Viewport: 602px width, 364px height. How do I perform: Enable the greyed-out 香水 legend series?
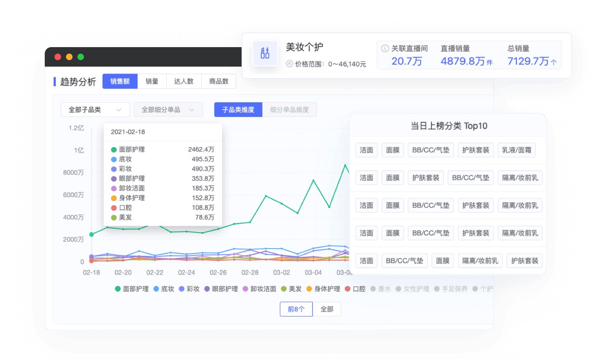[380, 289]
